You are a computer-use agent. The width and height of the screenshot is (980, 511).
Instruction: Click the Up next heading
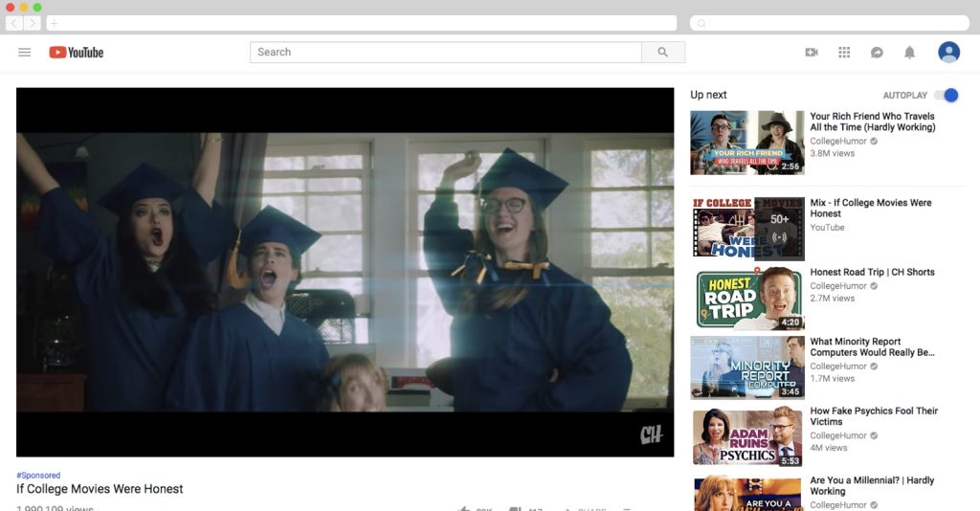pyautogui.click(x=708, y=95)
